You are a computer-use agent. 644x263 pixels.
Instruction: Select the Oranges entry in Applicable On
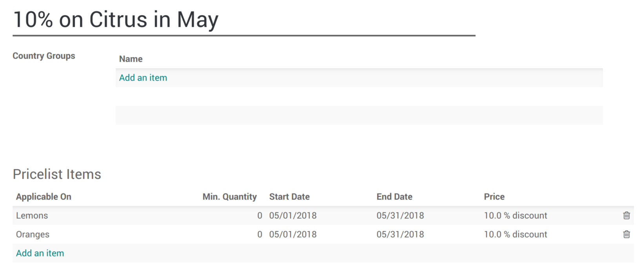click(x=33, y=234)
